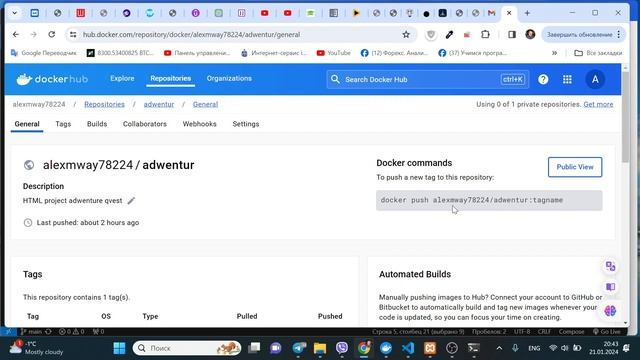Focus the Search Docker Hub field
The height and width of the screenshot is (360, 640).
coord(427,79)
